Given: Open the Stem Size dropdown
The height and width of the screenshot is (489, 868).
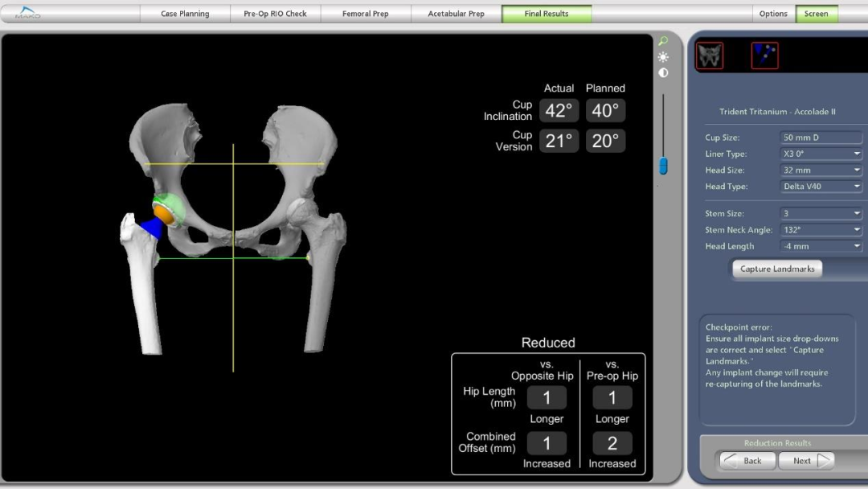Looking at the screenshot, I should [821, 214].
